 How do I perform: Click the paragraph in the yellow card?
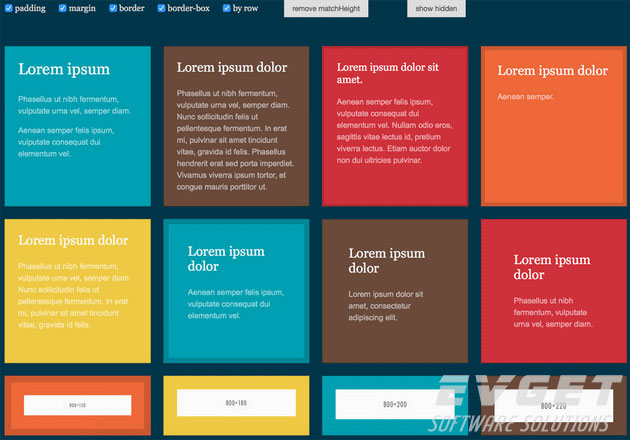(74, 295)
